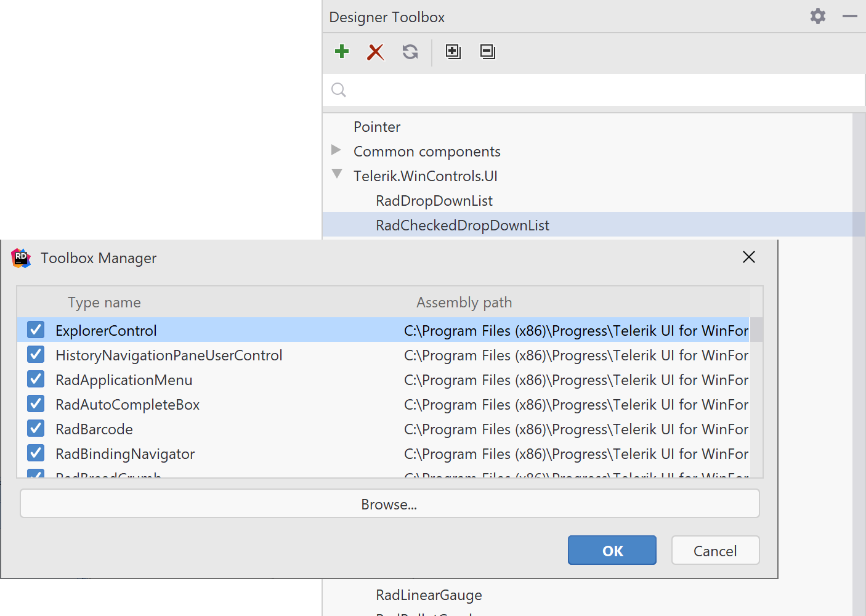This screenshot has width=866, height=616.
Task: Click the Rider logo in Toolbox Manager
Action: (21, 257)
